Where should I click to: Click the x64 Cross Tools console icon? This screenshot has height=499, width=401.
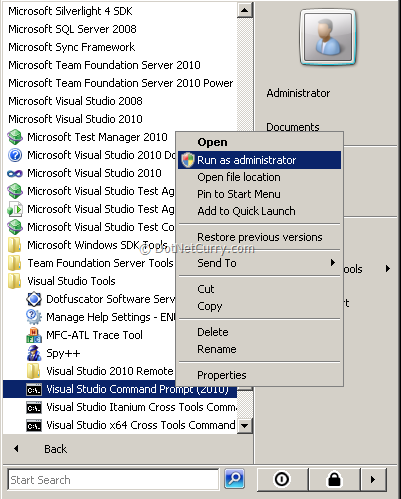coord(34,425)
